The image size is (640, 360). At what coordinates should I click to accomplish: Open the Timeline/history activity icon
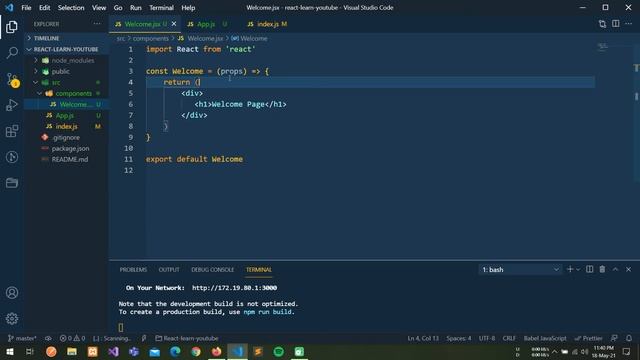12,157
